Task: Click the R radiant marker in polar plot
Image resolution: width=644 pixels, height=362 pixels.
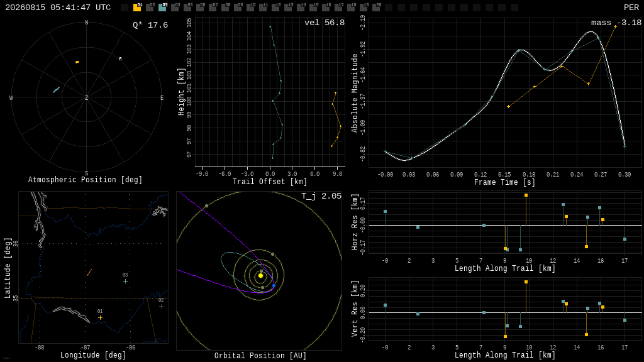Action: pos(120,59)
